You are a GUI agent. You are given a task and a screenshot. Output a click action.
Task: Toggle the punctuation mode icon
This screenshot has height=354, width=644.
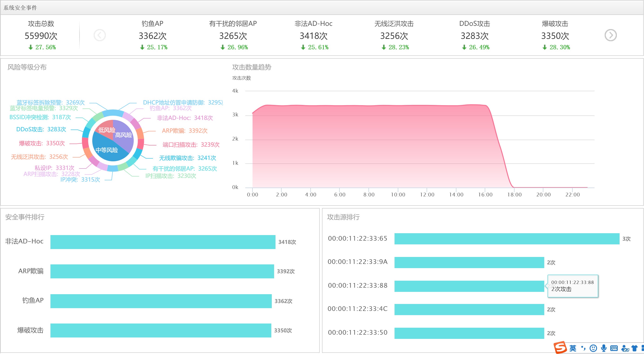coord(583,348)
